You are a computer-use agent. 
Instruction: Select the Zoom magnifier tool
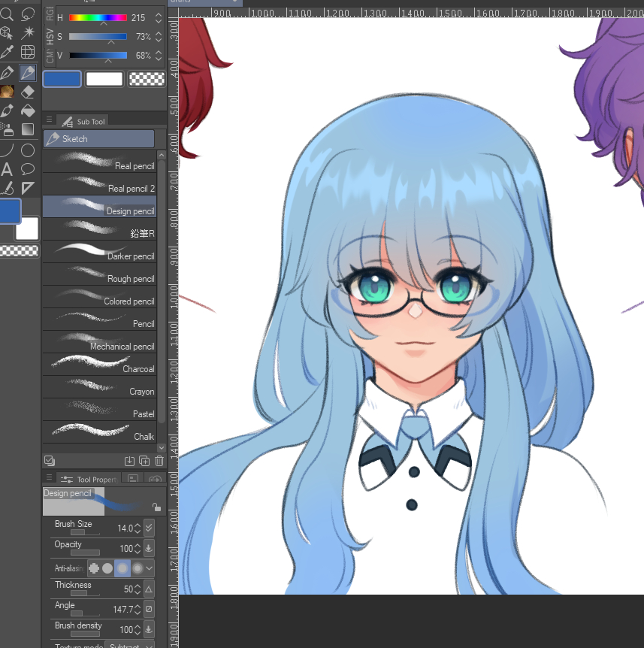pos(8,14)
